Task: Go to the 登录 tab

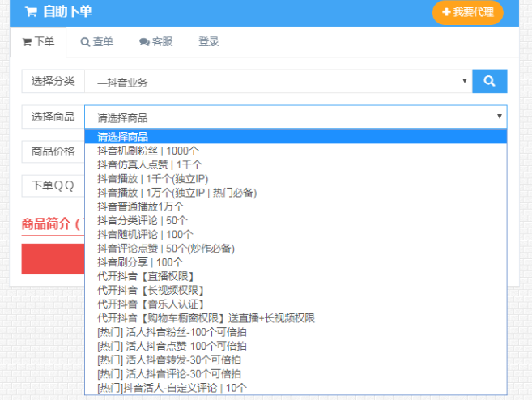Action: (x=209, y=42)
